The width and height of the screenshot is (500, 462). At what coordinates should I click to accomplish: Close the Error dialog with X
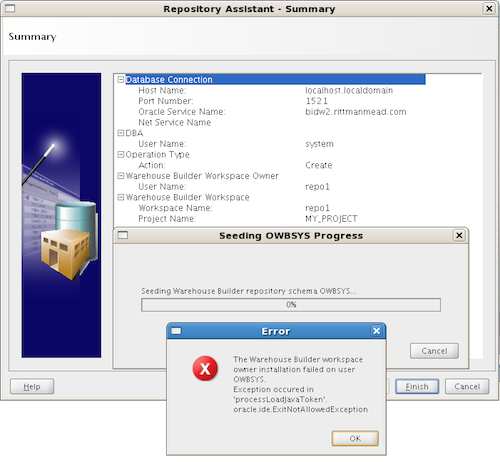coord(376,331)
